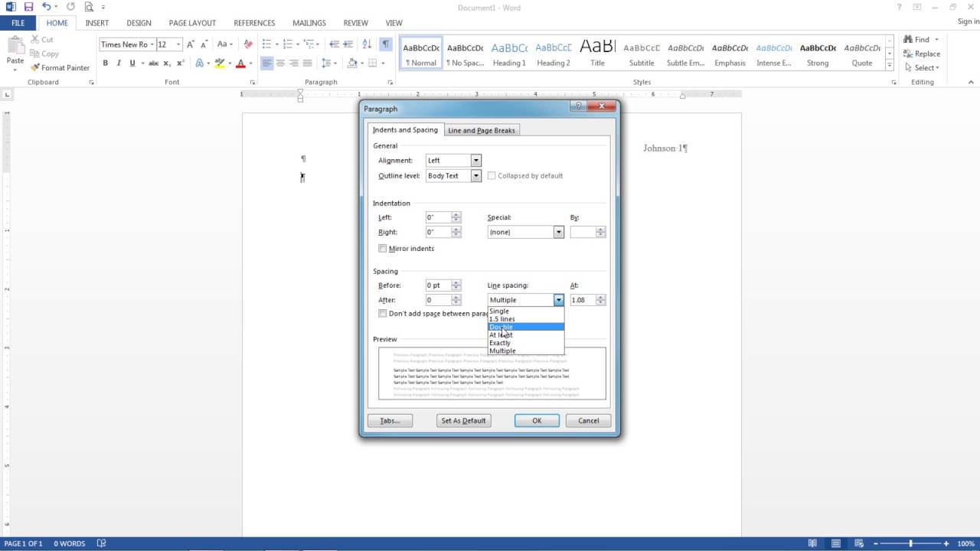Image resolution: width=980 pixels, height=551 pixels.
Task: Click the Bullets list icon
Action: pyautogui.click(x=266, y=44)
